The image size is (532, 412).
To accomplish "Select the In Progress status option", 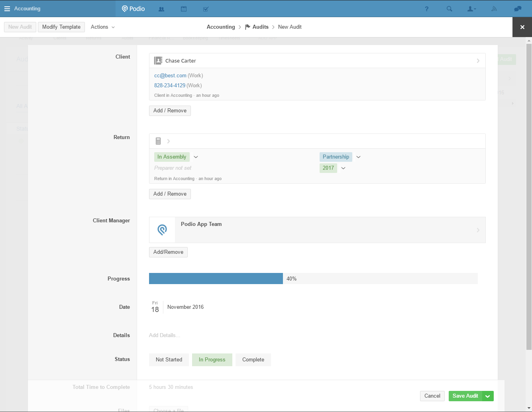I will (x=212, y=359).
